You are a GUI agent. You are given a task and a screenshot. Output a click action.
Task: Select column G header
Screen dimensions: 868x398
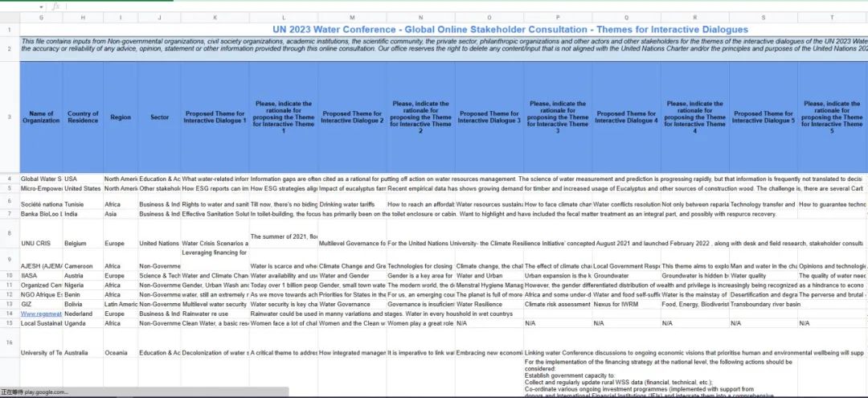40,17
